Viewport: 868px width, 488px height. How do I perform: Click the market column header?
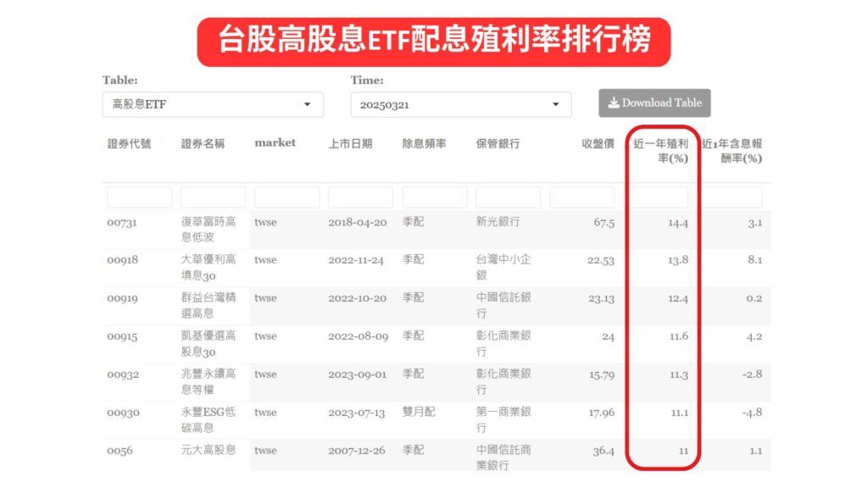click(275, 143)
